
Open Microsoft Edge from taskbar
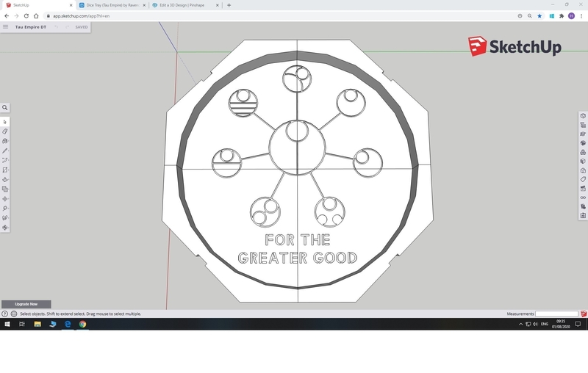click(x=68, y=324)
